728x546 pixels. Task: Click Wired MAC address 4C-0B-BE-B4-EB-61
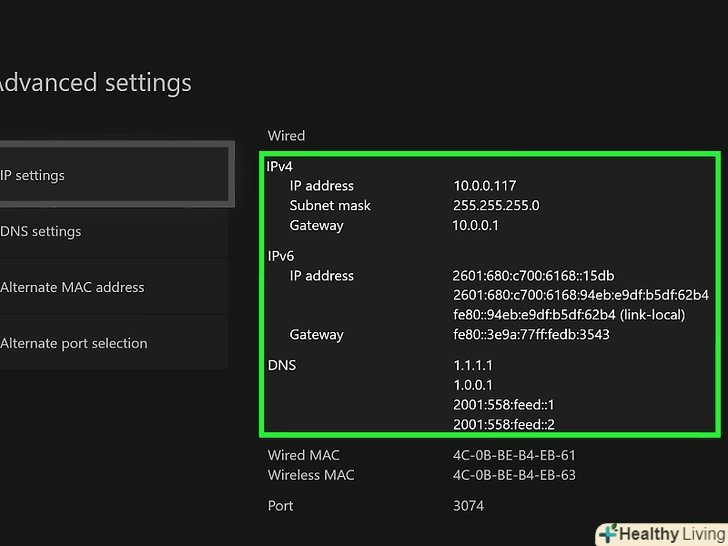(514, 456)
